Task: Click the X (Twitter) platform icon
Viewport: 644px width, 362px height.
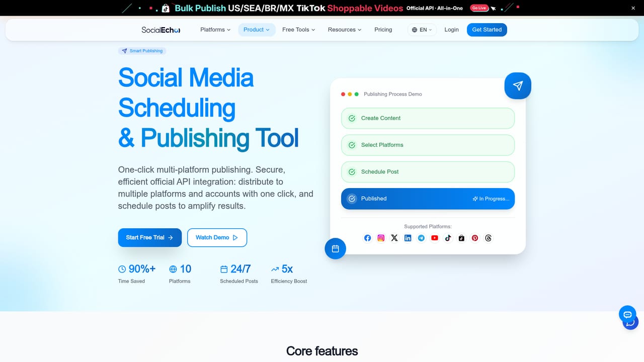Action: (x=394, y=238)
